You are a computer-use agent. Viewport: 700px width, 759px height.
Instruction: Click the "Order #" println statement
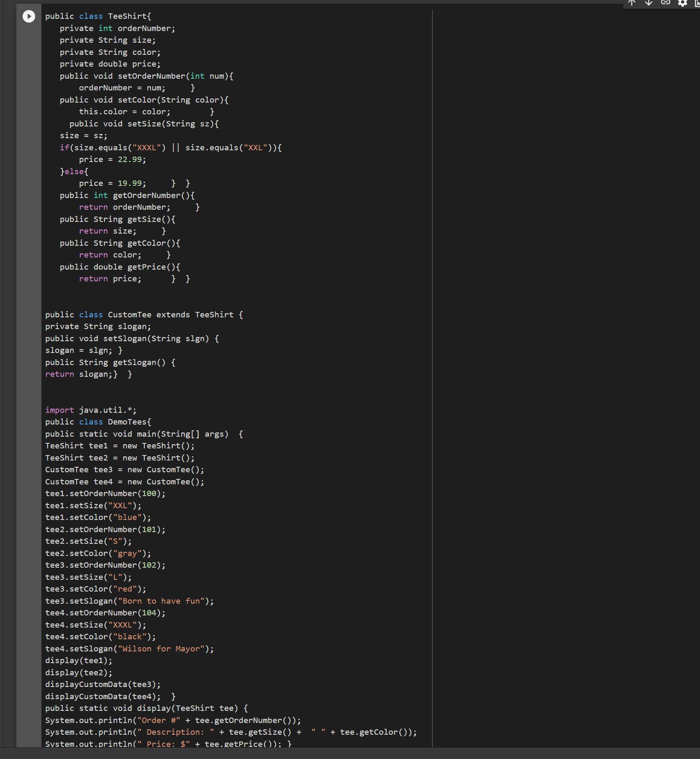tap(172, 720)
